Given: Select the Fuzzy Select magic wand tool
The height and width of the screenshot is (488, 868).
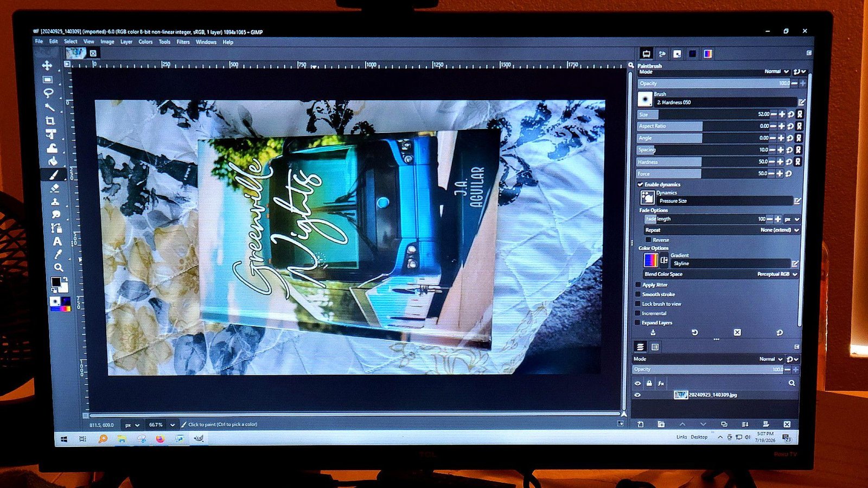Looking at the screenshot, I should point(49,107).
